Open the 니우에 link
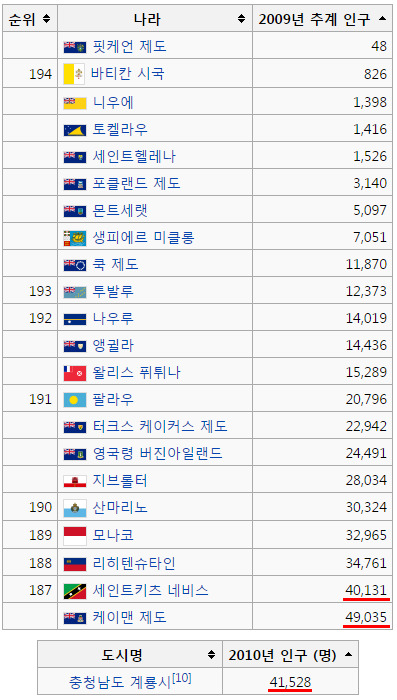Viewport: 397px width, 700px height. [x=113, y=103]
